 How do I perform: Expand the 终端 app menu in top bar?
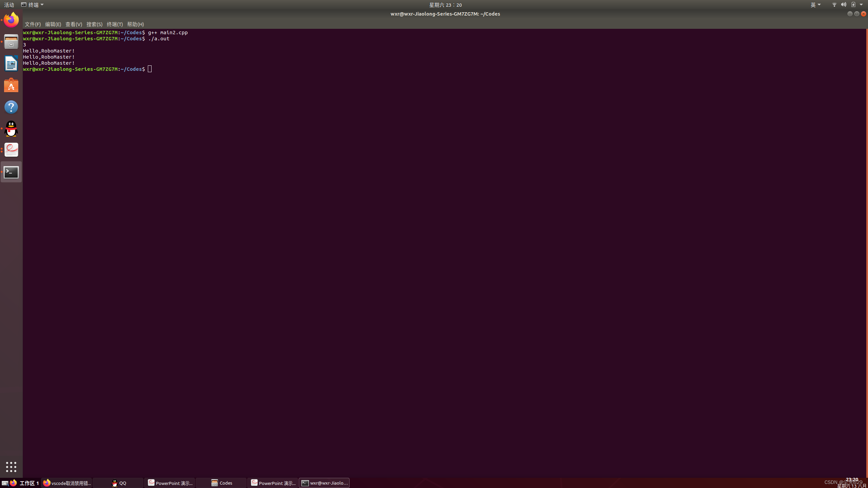point(33,5)
